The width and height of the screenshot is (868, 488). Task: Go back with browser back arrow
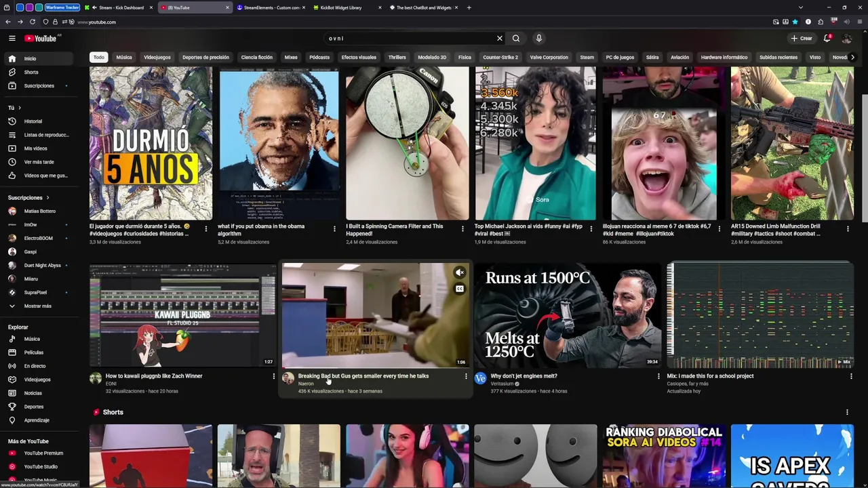[7, 22]
